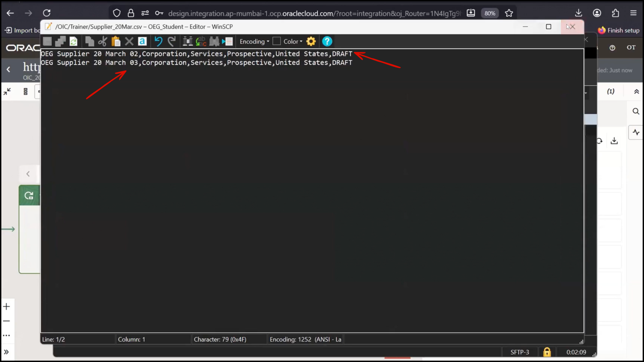644x362 pixels.
Task: Bookmark the page with the star icon
Action: [509, 13]
